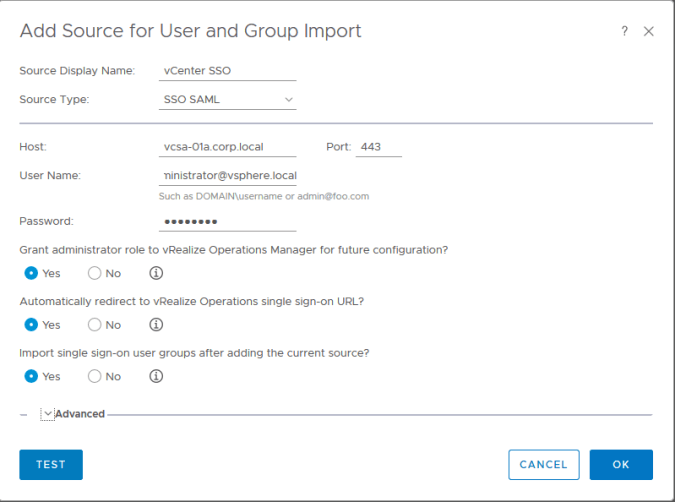Click info icon for import user groups
This screenshot has width=675, height=502.
point(156,377)
